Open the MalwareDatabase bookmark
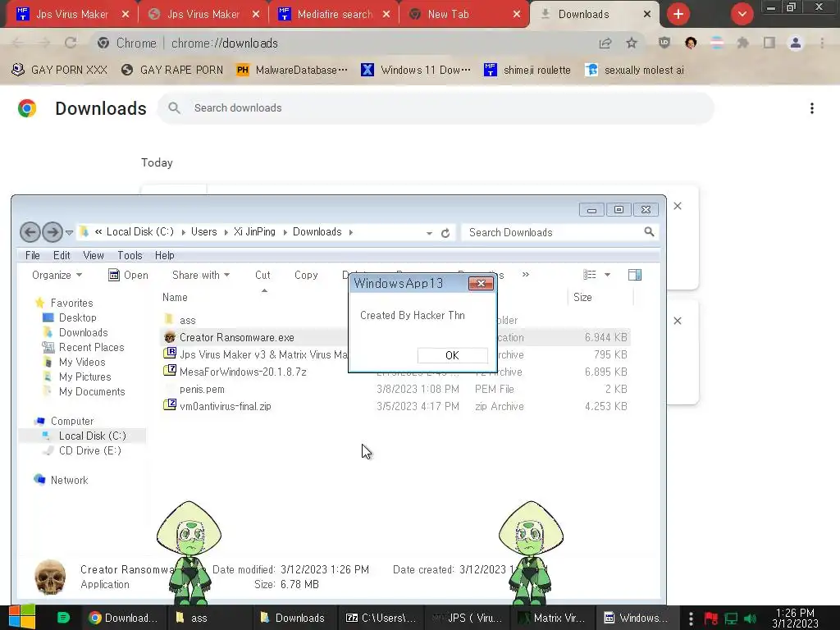 [292, 70]
